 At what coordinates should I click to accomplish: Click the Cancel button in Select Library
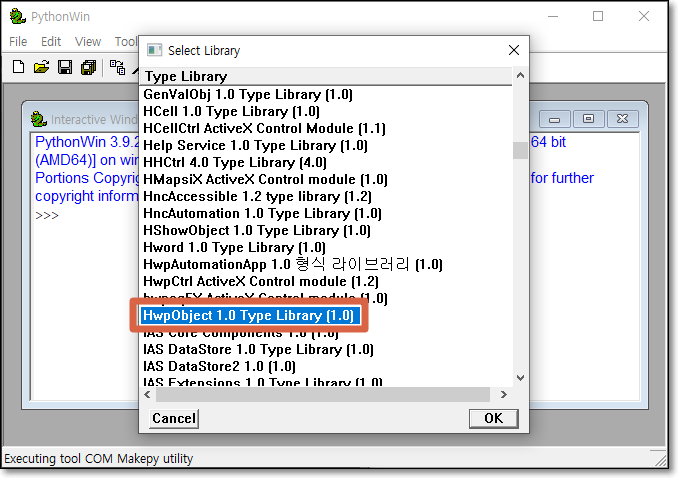click(x=174, y=418)
